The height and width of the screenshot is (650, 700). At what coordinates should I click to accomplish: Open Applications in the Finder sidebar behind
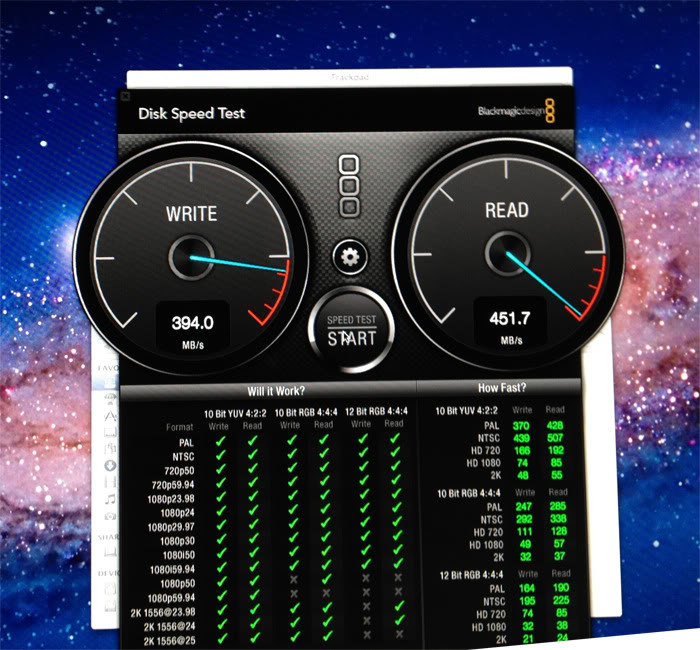110,416
